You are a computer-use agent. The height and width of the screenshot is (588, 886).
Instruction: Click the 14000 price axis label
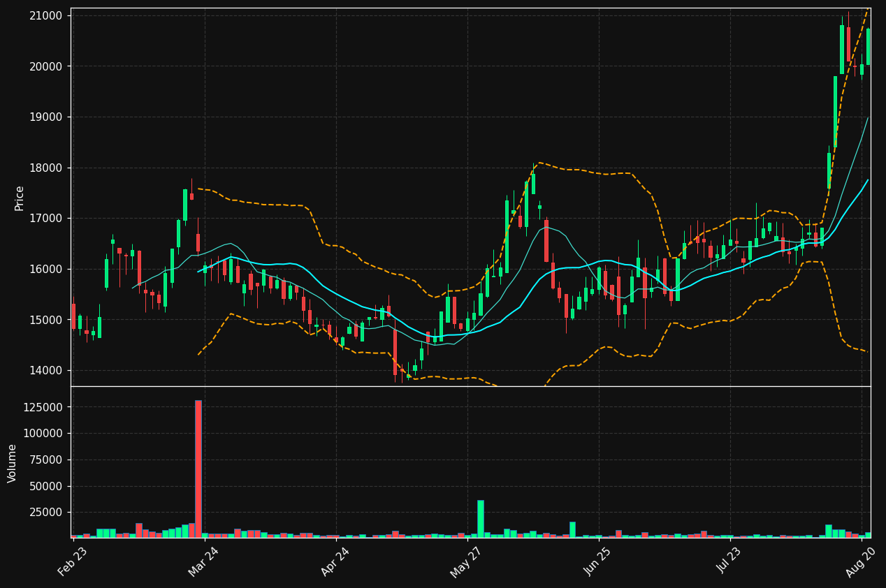point(47,370)
